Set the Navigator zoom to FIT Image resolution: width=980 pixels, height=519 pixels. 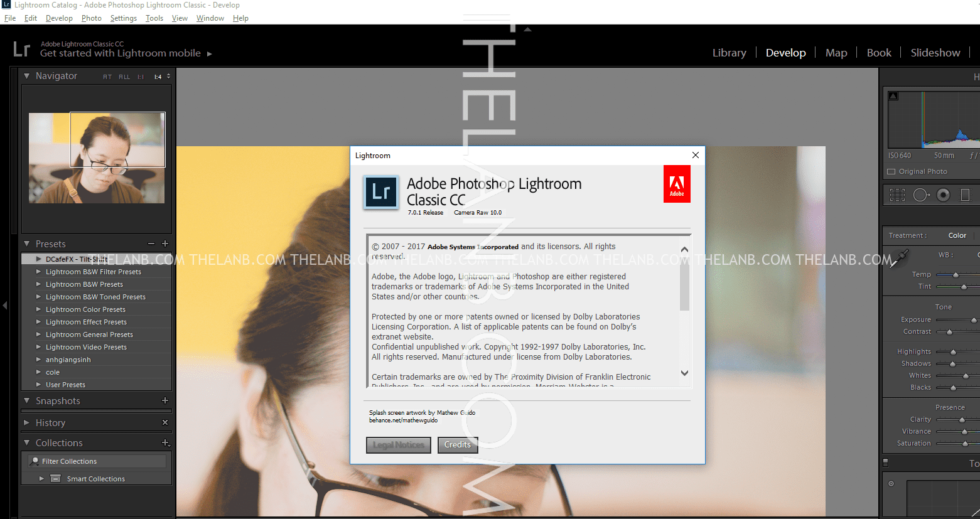[107, 77]
